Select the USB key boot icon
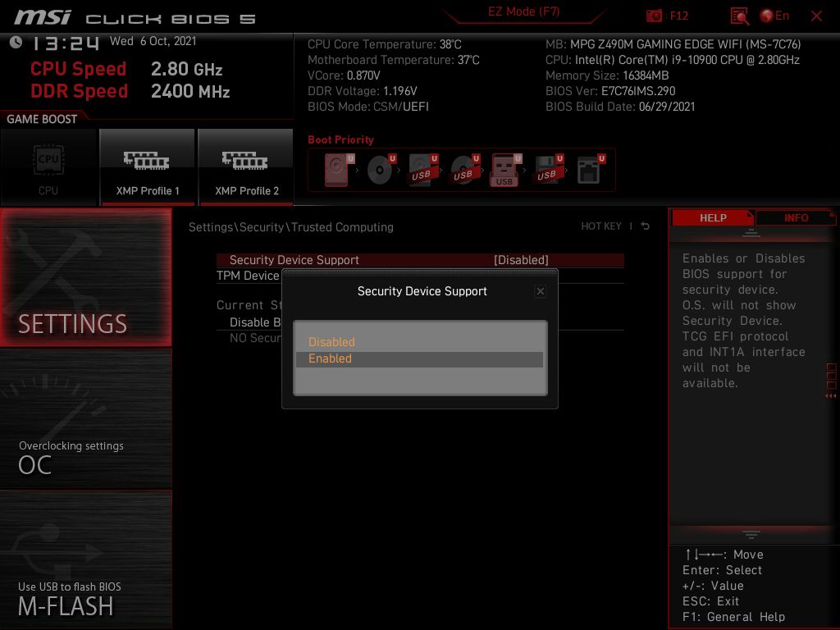This screenshot has height=630, width=840. click(505, 170)
